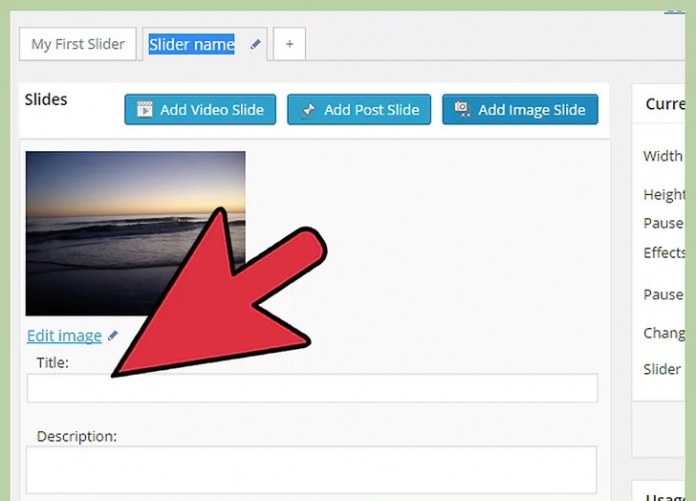This screenshot has height=501, width=696.
Task: Click the Height setting label
Action: [664, 195]
